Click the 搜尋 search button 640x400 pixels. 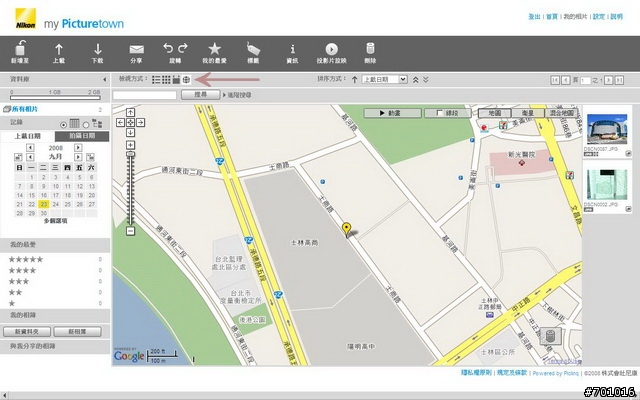tap(200, 95)
